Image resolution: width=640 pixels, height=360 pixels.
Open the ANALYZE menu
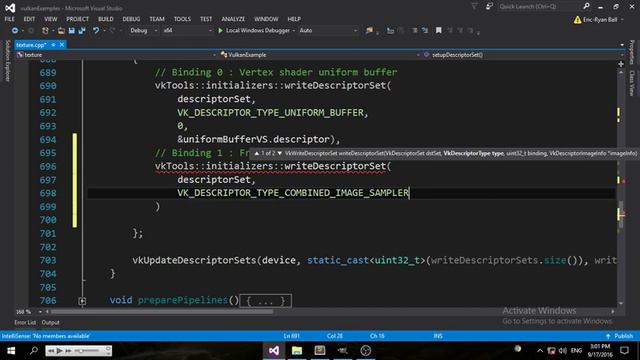pos(233,19)
